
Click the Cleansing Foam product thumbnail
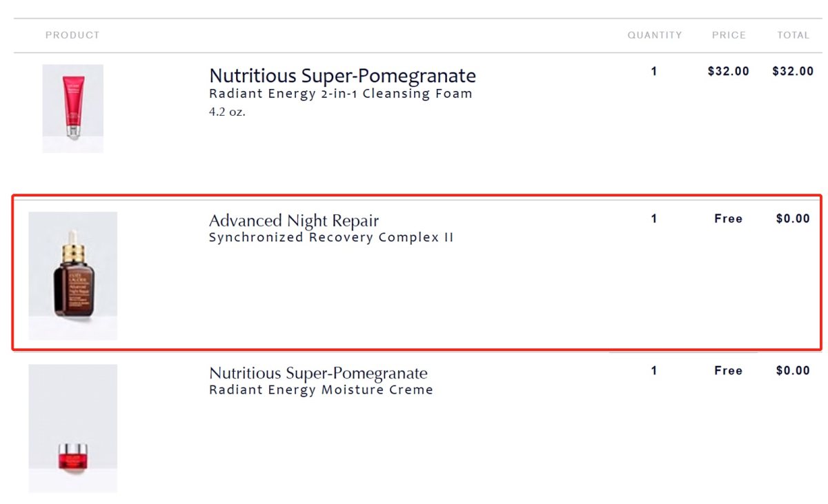[73, 108]
